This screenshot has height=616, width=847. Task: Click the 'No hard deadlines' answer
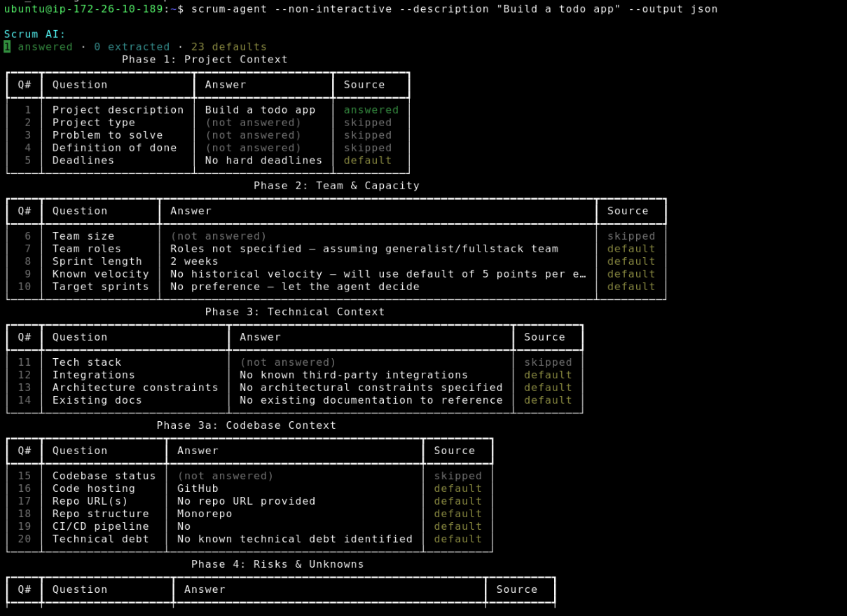point(263,160)
